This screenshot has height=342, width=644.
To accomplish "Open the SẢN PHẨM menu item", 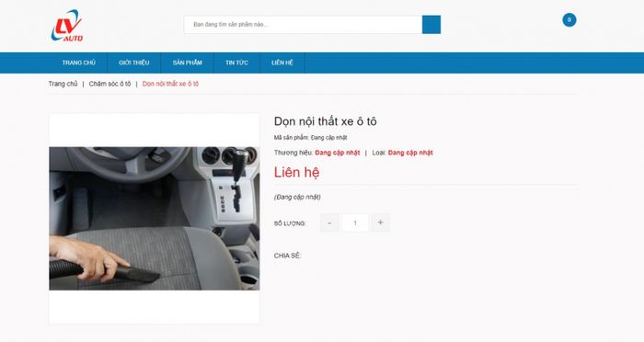I will 188,63.
